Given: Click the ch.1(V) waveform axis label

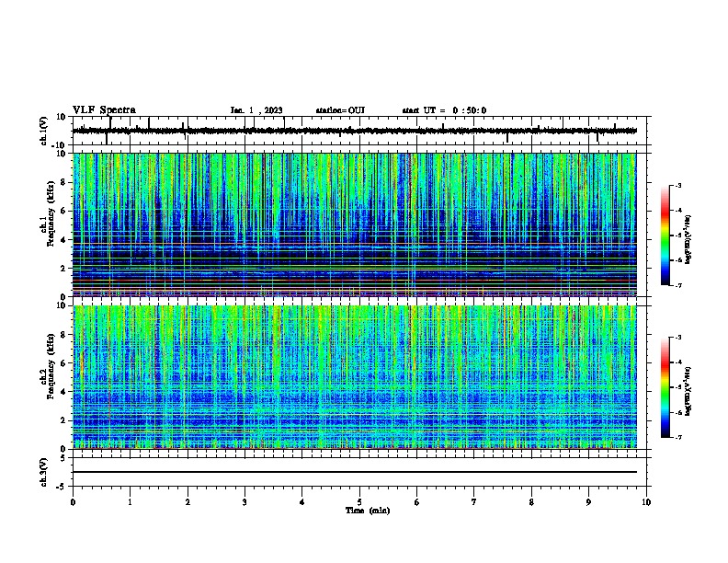Looking at the screenshot, I should tap(44, 131).
